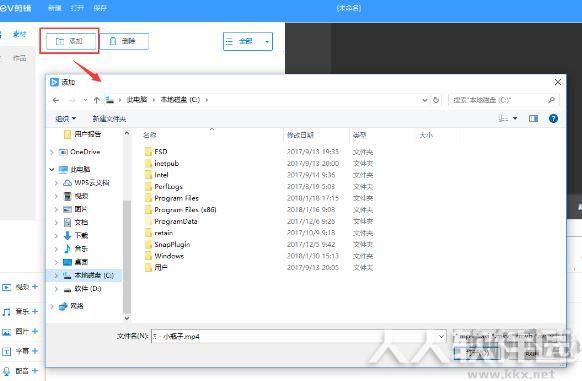Click the navigation pane scrollbar
The image size is (582, 381).
(x=127, y=257)
